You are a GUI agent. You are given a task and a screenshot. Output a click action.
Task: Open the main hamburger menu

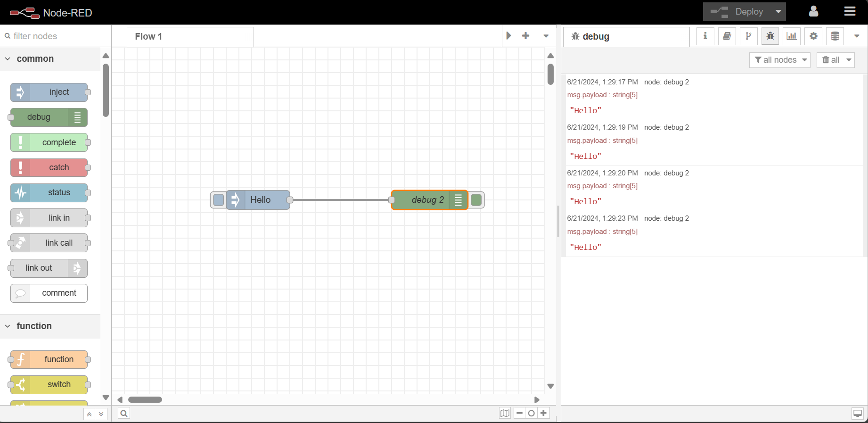[850, 11]
